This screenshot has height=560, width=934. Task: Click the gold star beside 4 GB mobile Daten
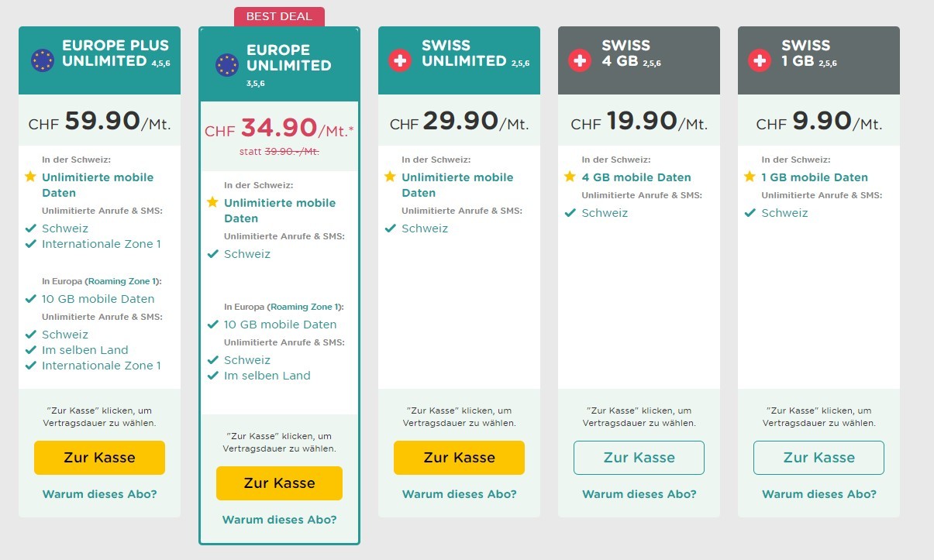coord(570,177)
